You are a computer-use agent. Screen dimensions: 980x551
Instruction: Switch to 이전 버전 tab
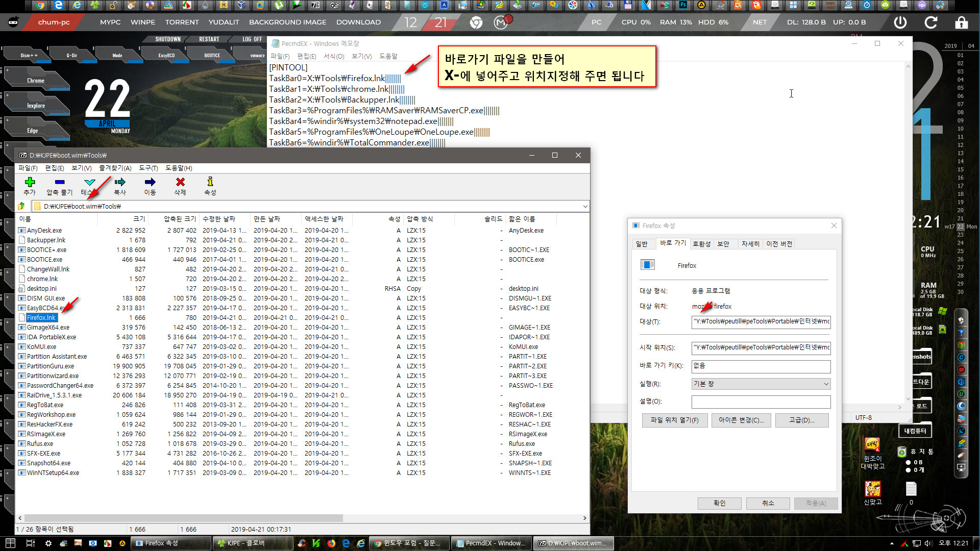pyautogui.click(x=779, y=244)
